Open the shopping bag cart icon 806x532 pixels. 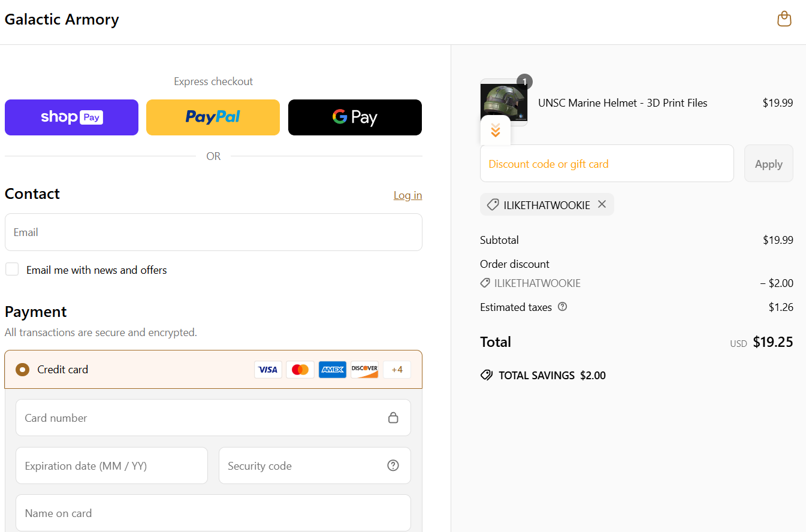[784, 19]
